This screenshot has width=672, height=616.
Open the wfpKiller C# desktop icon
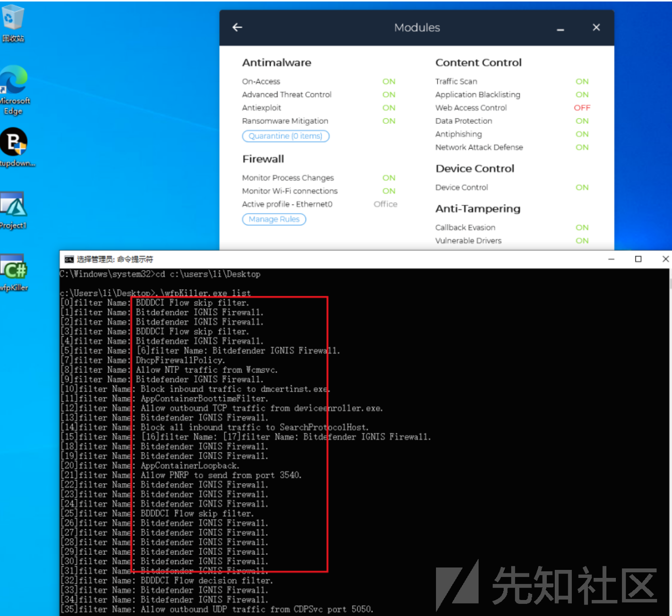(14, 273)
